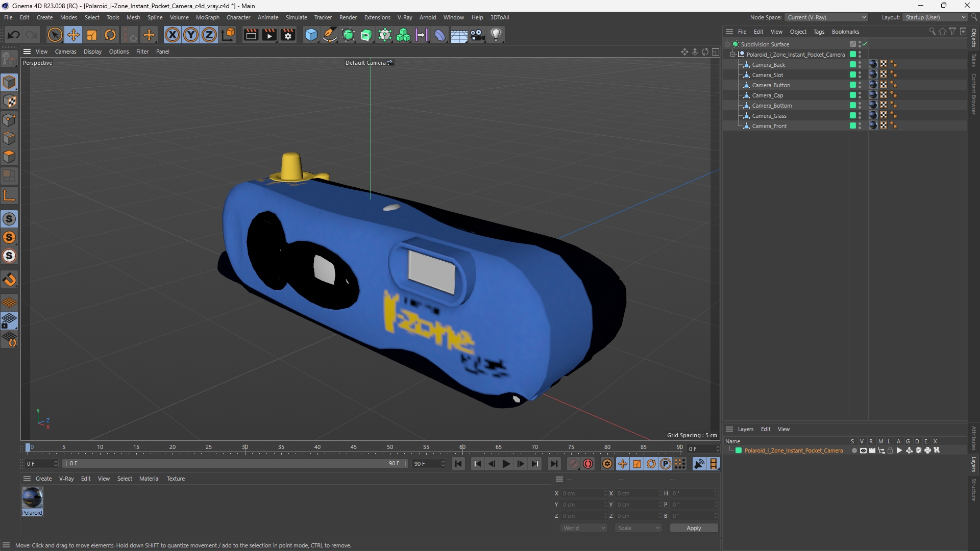This screenshot has height=551, width=980.
Task: Render to Picture Viewer
Action: point(269,35)
